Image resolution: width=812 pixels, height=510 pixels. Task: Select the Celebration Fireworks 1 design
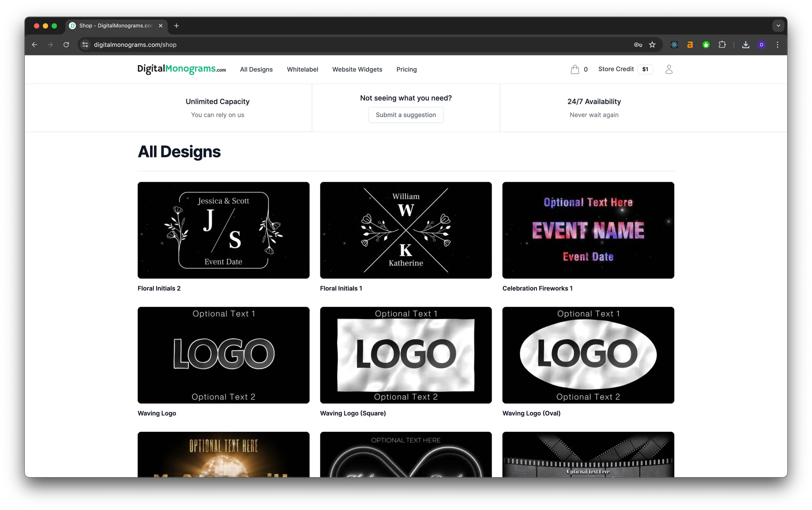[588, 230]
